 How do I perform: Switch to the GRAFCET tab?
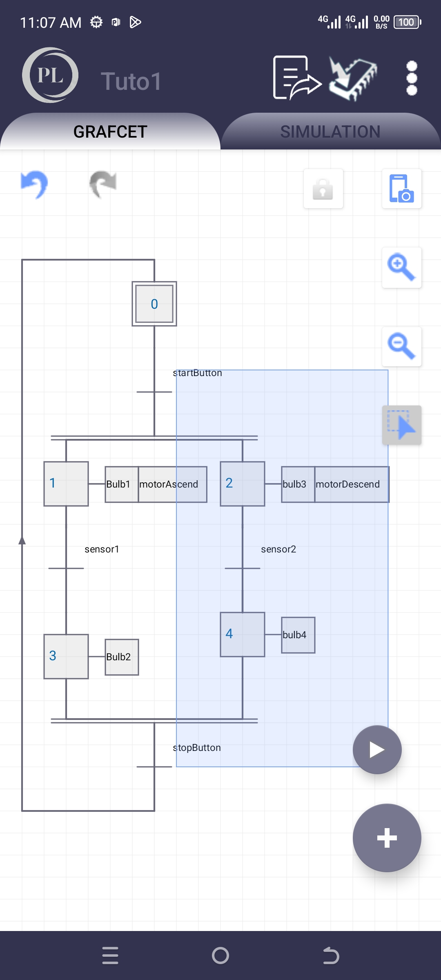pos(110,131)
